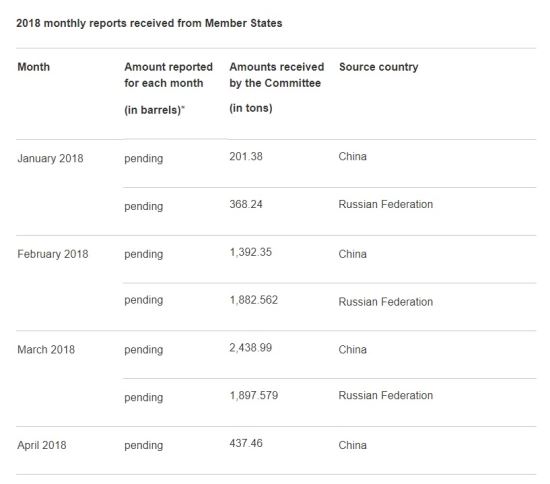The width and height of the screenshot is (550, 484).
Task: Click the 'Source country' column header
Action: pyautogui.click(x=378, y=67)
